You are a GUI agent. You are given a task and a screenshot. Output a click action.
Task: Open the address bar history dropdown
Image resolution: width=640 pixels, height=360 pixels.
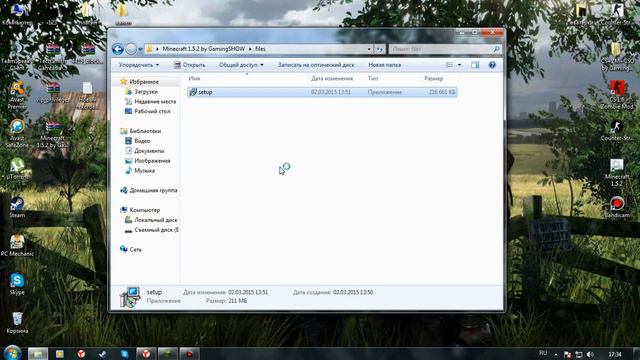pyautogui.click(x=369, y=49)
